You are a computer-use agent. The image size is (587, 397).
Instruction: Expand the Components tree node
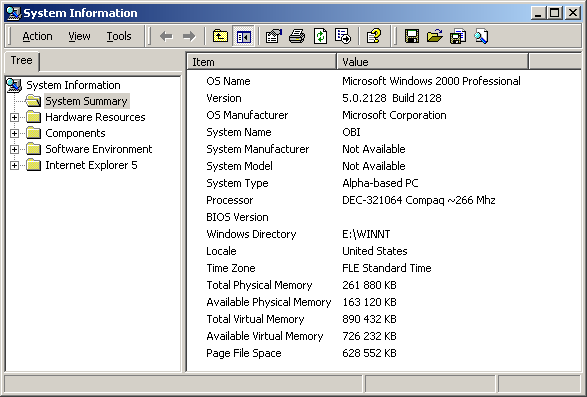click(x=14, y=133)
